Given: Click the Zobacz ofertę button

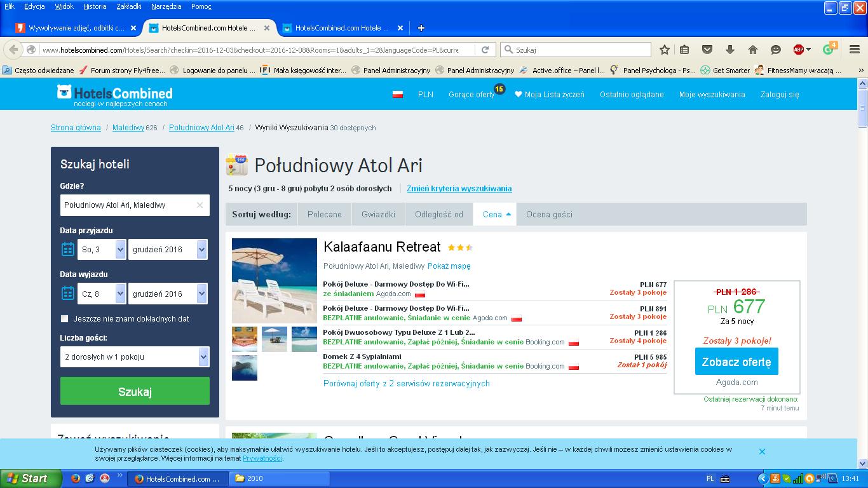Looking at the screenshot, I should 736,362.
